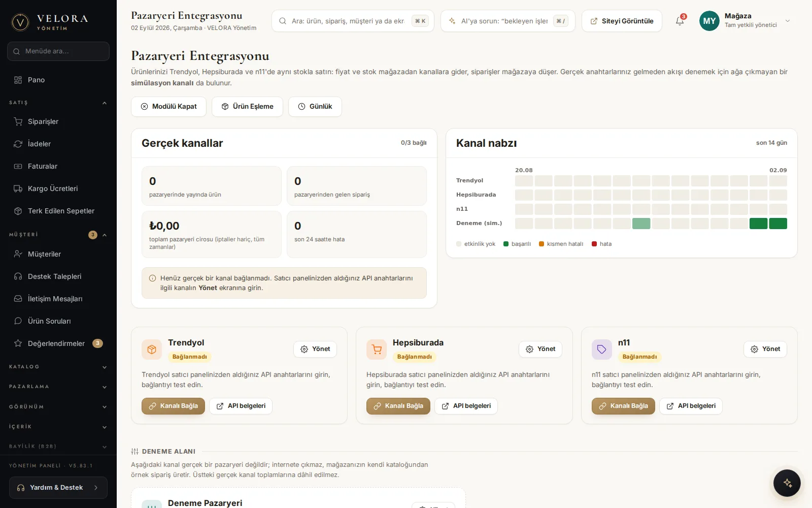Click the Ürün Soruları chat bubble icon

[x=18, y=321]
